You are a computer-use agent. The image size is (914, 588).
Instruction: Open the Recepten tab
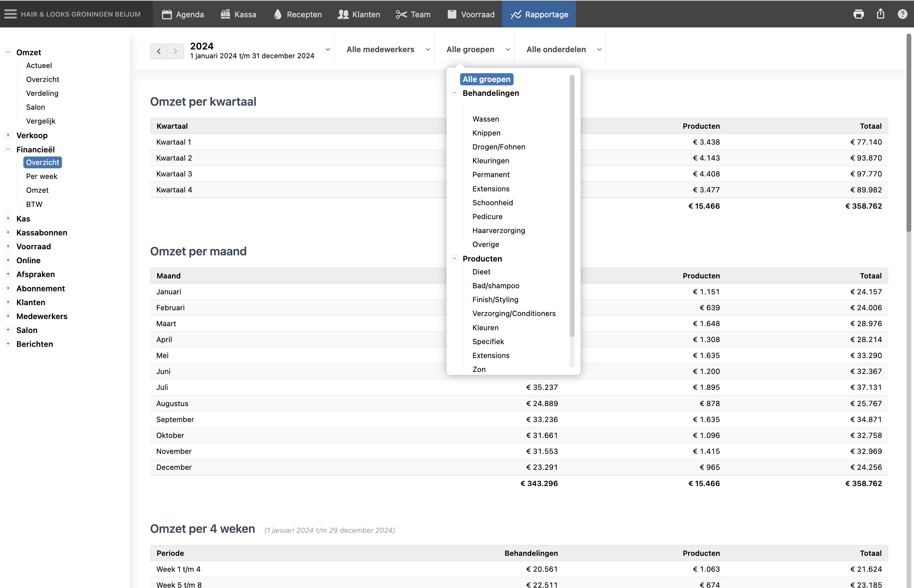pos(297,14)
